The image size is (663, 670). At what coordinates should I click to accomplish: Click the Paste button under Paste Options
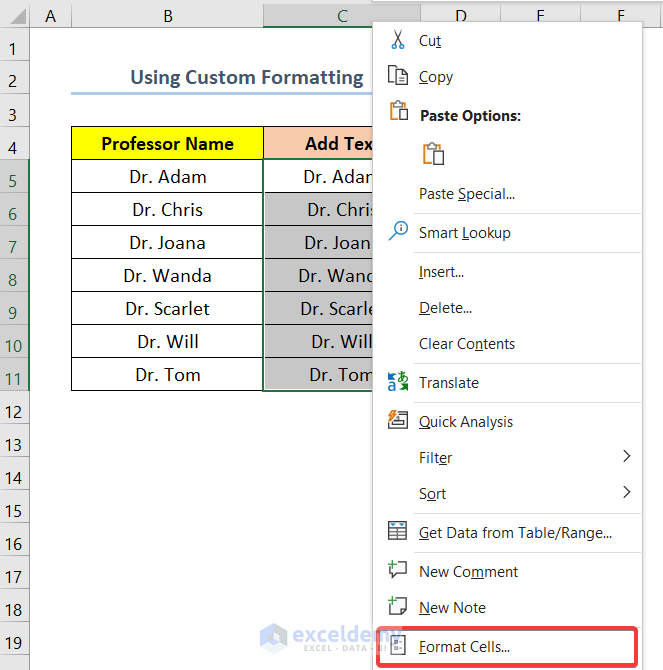(433, 154)
